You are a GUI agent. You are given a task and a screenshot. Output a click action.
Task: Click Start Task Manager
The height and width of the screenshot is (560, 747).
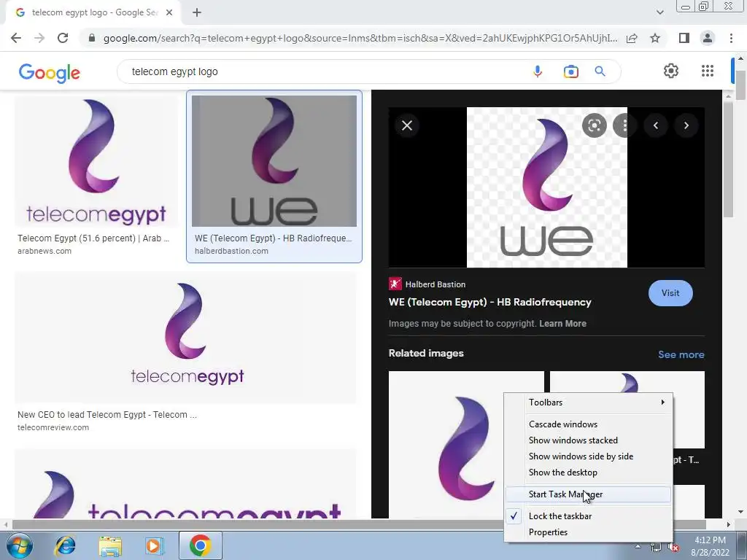(x=589, y=494)
